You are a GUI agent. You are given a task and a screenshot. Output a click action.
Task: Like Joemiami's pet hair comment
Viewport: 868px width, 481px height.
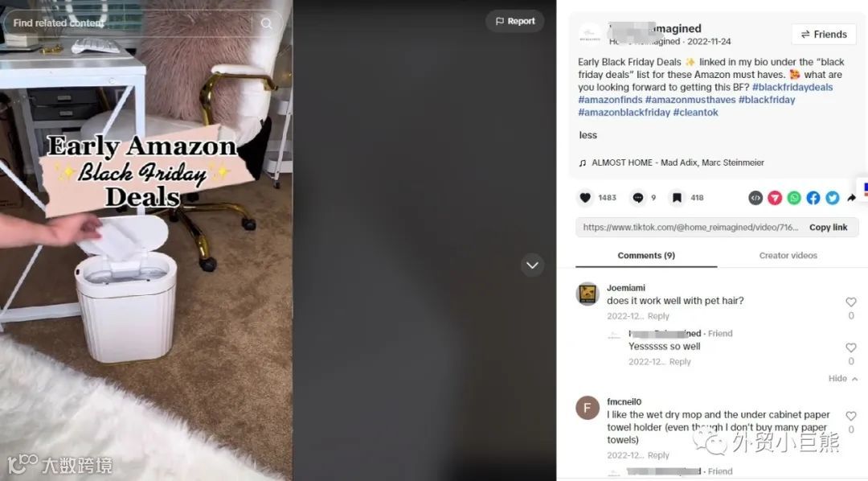[x=851, y=302]
